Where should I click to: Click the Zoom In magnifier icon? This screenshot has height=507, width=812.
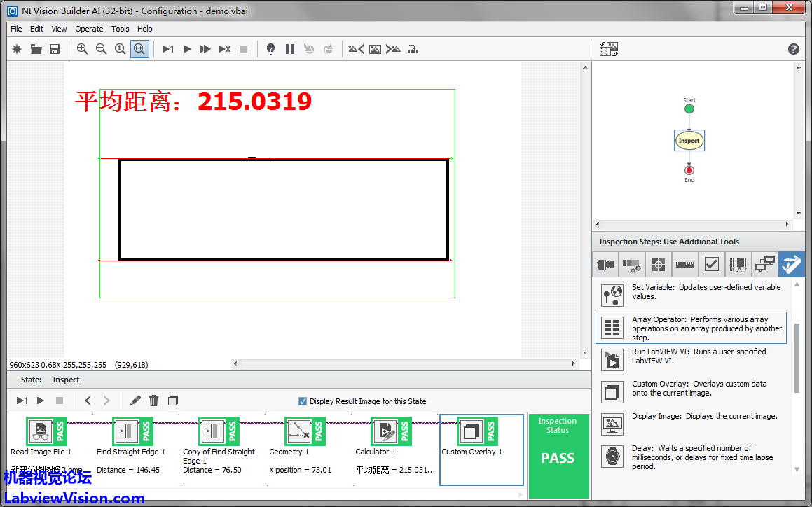(x=83, y=49)
